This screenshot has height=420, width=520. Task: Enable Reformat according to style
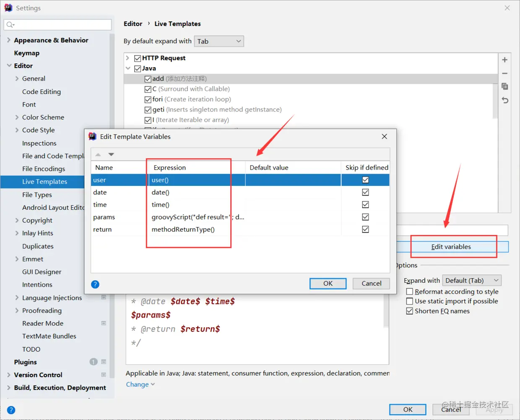pyautogui.click(x=410, y=292)
